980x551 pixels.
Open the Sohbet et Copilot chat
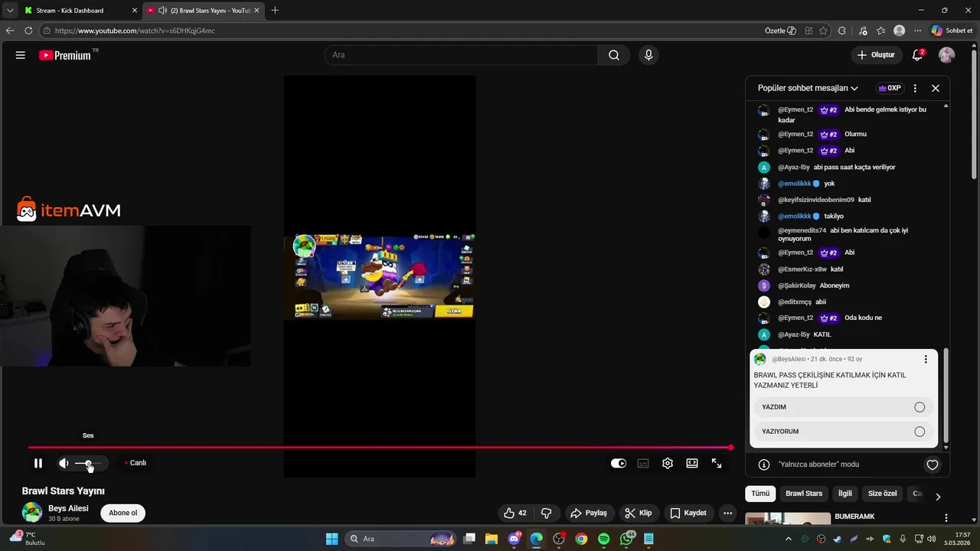(952, 31)
